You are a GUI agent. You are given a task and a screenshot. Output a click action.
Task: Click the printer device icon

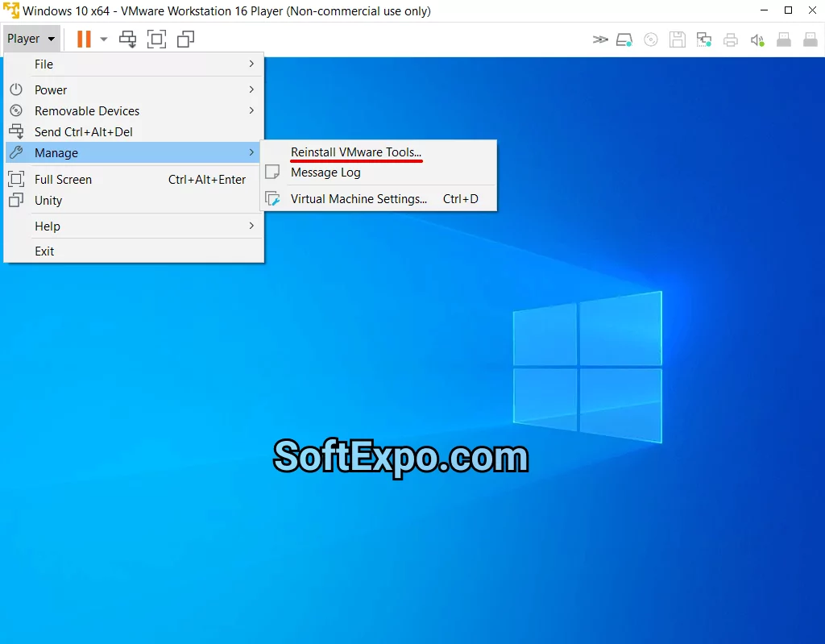point(730,39)
